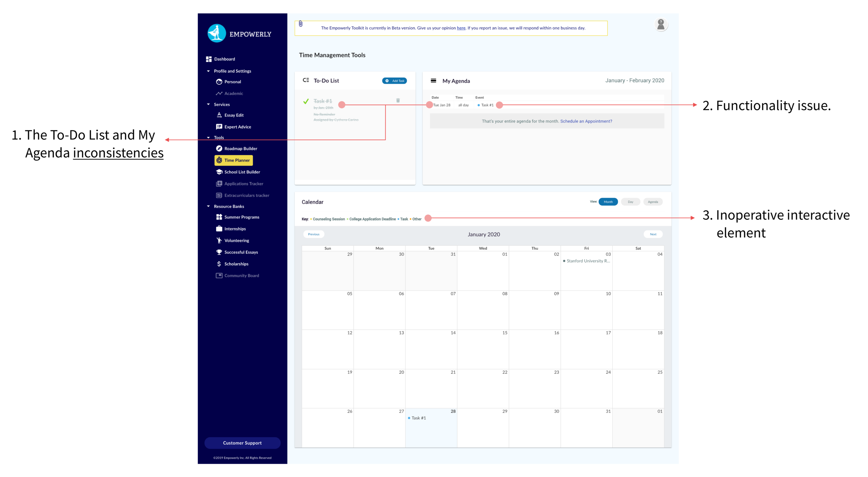
Task: Click the Customer Support button
Action: coord(242,443)
